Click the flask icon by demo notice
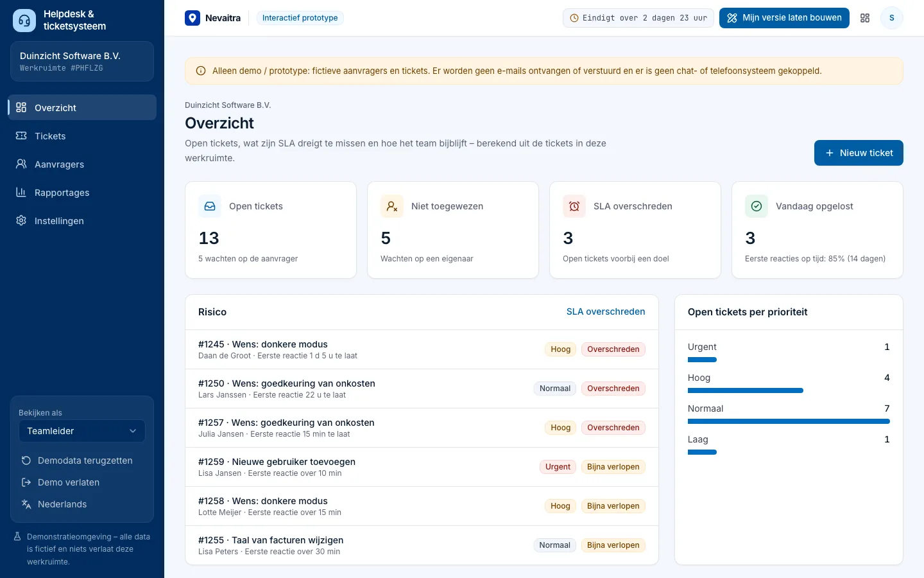The width and height of the screenshot is (924, 578). [x=18, y=537]
